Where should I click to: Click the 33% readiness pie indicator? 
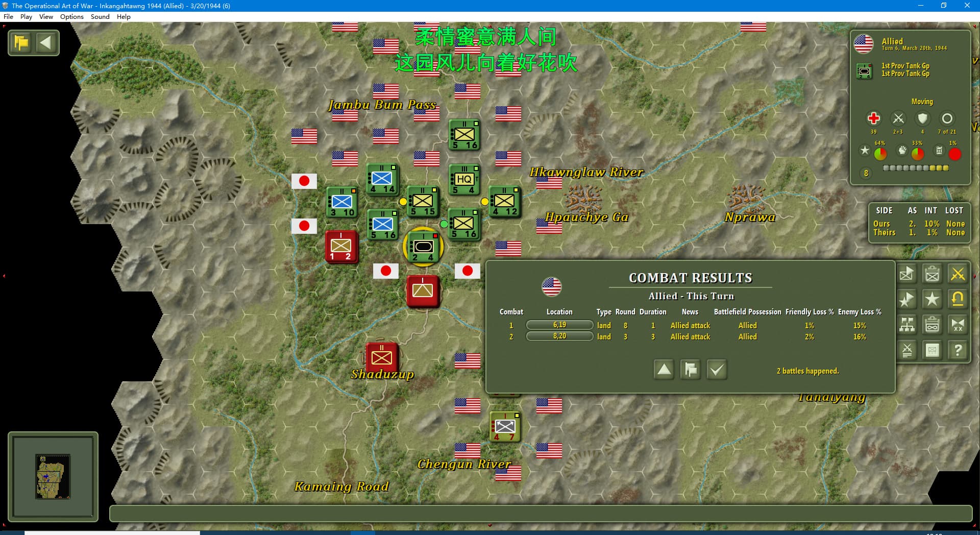[x=918, y=154]
